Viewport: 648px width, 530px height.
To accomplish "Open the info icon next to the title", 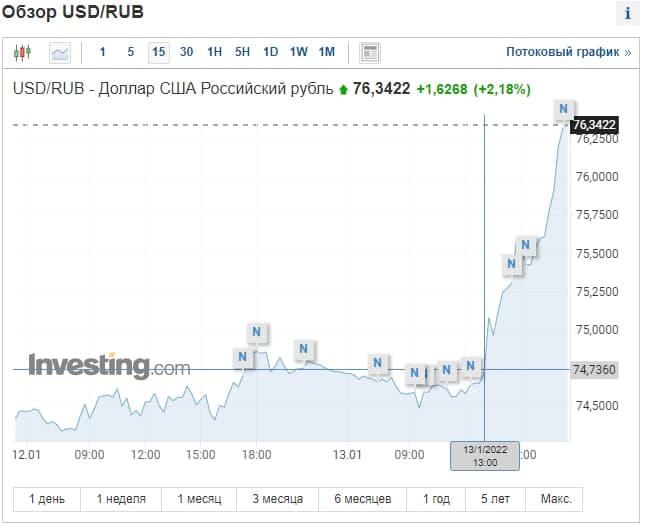I will tap(627, 14).
